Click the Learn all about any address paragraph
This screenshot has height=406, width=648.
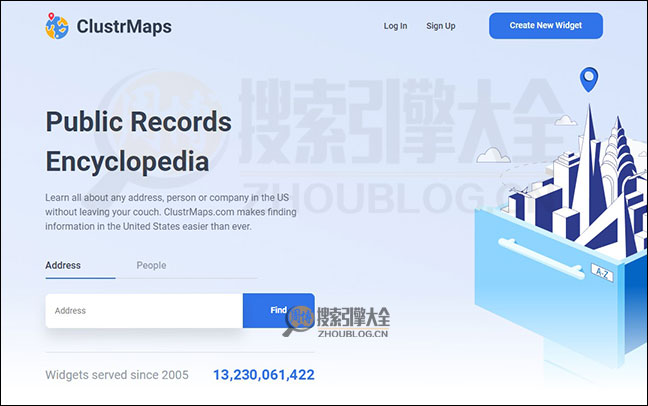(171, 212)
